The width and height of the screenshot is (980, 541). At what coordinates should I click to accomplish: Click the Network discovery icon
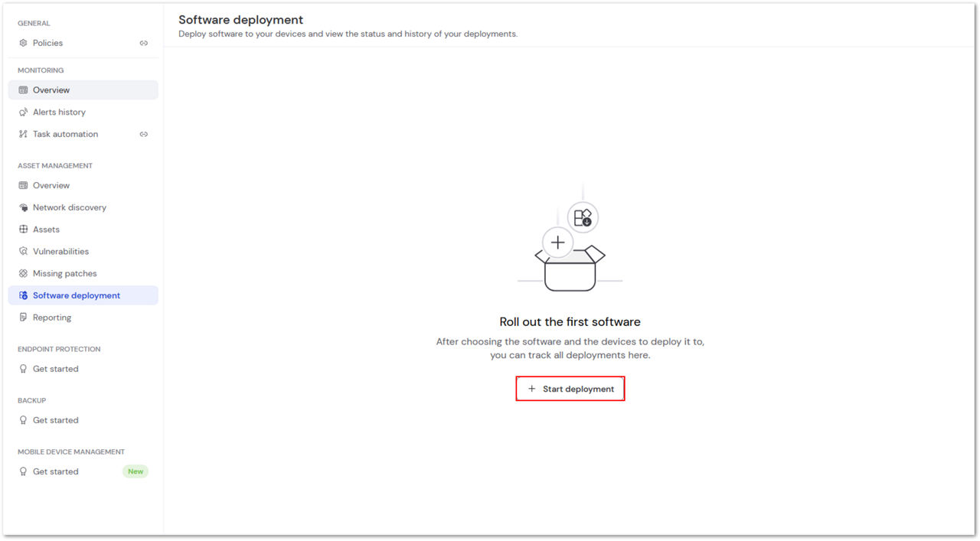(23, 207)
